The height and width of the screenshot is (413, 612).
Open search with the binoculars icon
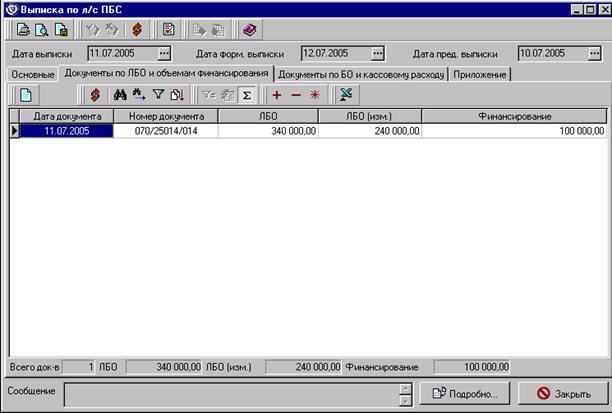tap(120, 95)
